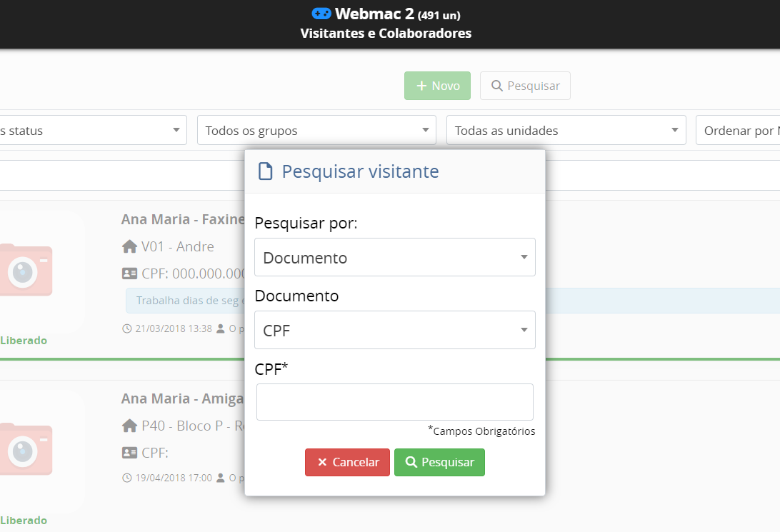Click the CPF text input field

(x=394, y=402)
